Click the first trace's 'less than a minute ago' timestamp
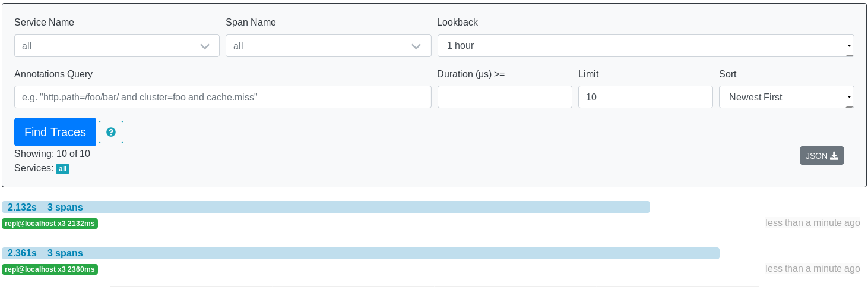The width and height of the screenshot is (868, 289). [x=812, y=223]
